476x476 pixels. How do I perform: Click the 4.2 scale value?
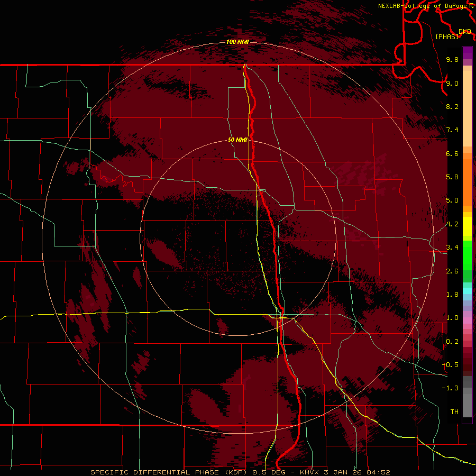(x=452, y=224)
